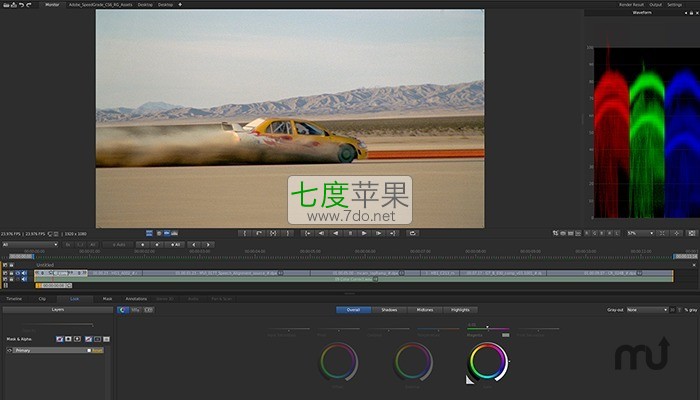Image resolution: width=700 pixels, height=400 pixels.
Task: Click the play reverse button
Action: (x=336, y=233)
